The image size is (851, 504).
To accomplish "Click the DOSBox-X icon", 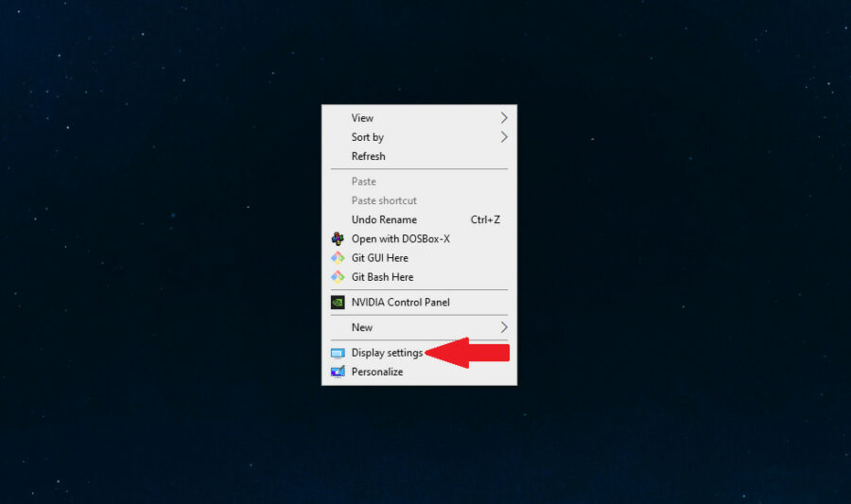I will [338, 238].
